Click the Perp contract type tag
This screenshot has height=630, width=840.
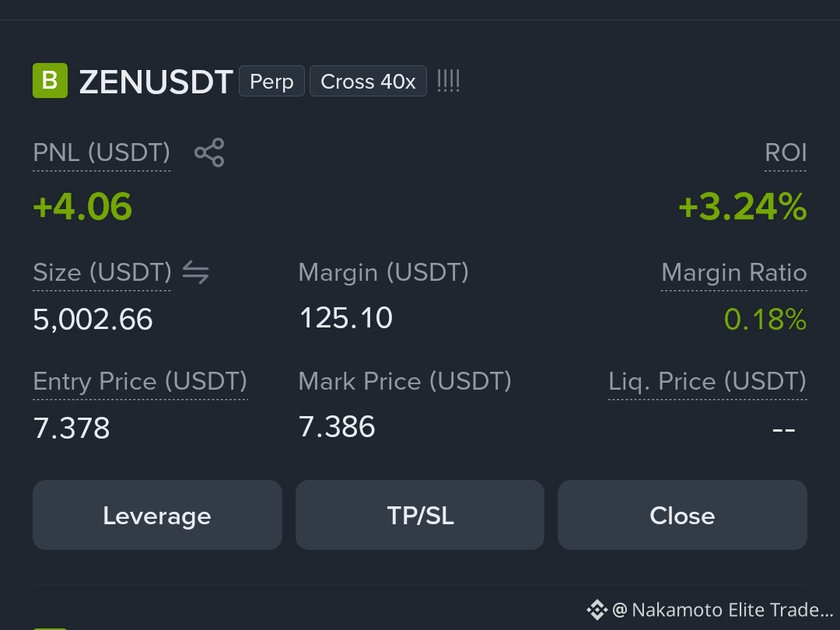[x=271, y=81]
